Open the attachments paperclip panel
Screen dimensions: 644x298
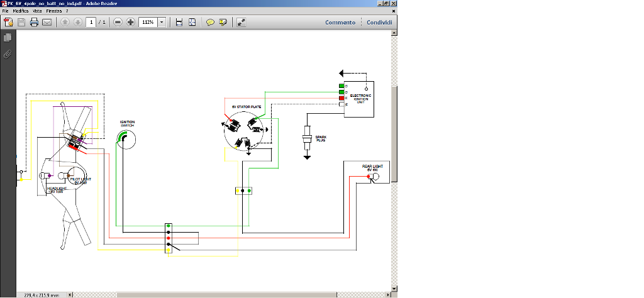tap(8, 54)
